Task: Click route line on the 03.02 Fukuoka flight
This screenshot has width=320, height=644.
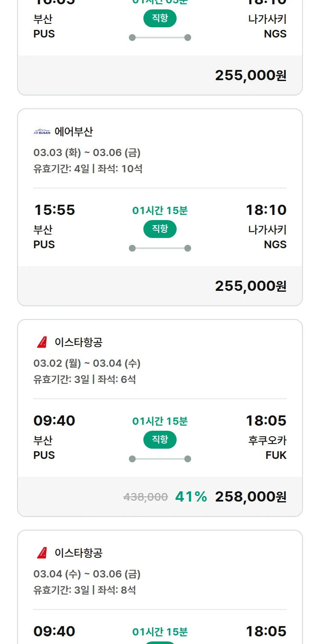Action: point(160,459)
